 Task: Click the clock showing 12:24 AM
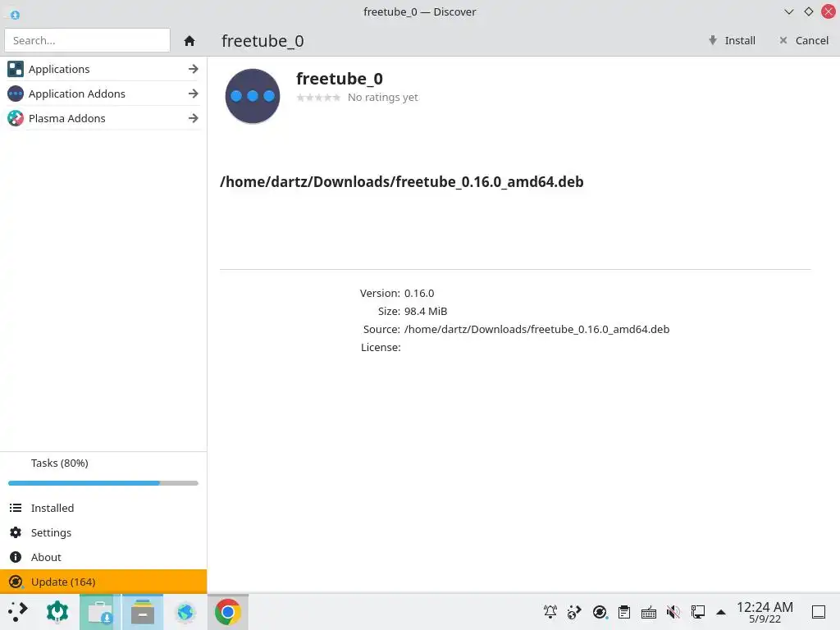765,612
